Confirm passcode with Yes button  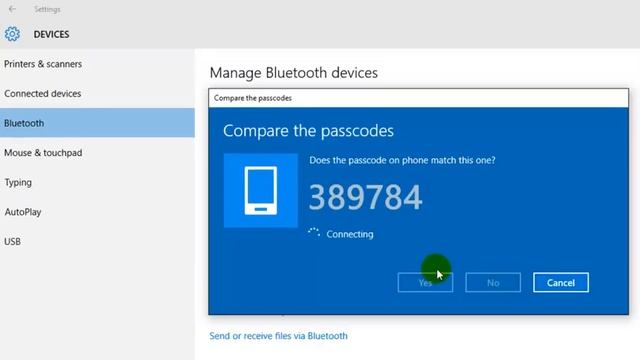coord(425,282)
